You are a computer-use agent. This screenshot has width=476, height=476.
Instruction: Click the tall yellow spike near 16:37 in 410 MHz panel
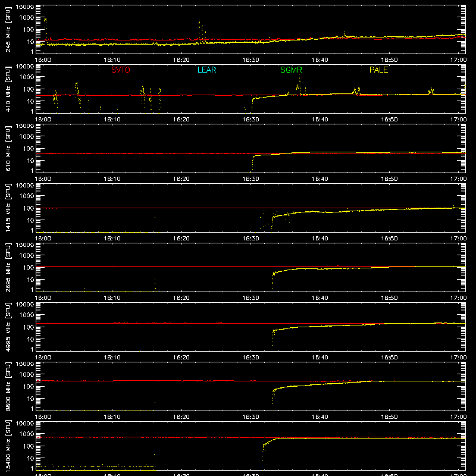click(299, 83)
